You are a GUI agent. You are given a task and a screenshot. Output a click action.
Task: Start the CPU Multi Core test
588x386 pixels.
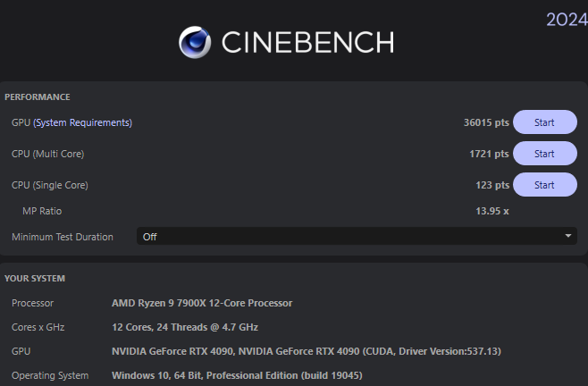[x=544, y=154]
